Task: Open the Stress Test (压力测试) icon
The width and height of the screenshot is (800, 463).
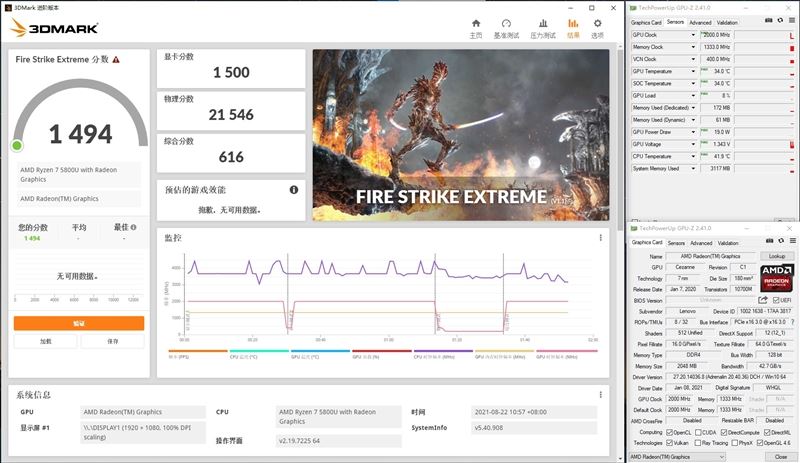Action: 541,27
